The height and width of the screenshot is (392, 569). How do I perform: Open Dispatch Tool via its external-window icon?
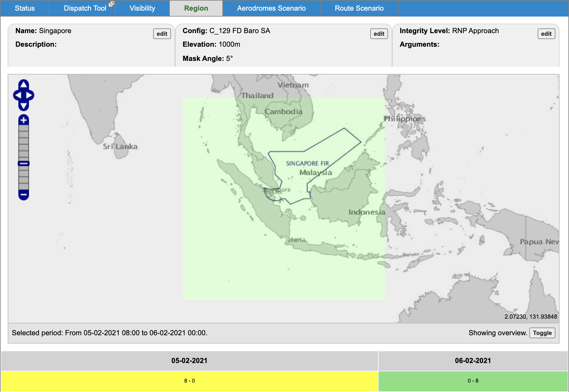[x=111, y=4]
